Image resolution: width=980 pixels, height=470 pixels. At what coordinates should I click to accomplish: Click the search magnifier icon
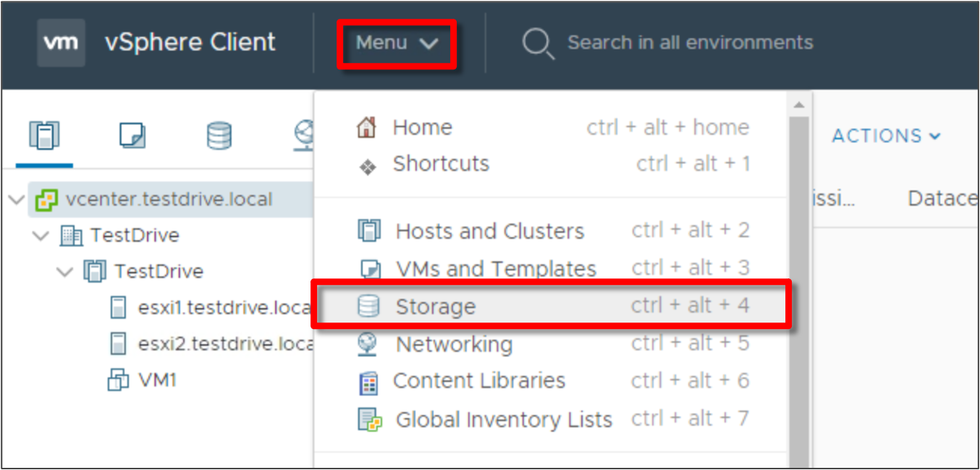pyautogui.click(x=538, y=43)
